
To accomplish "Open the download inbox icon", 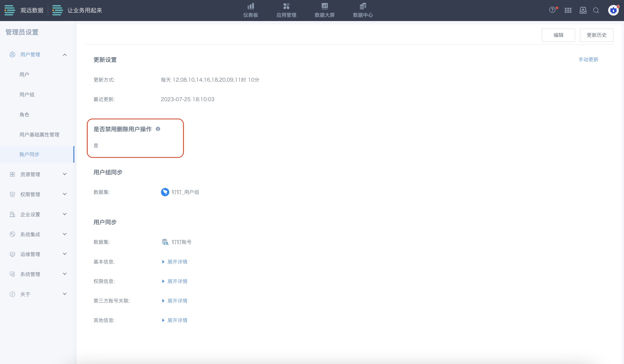I will click(x=583, y=10).
